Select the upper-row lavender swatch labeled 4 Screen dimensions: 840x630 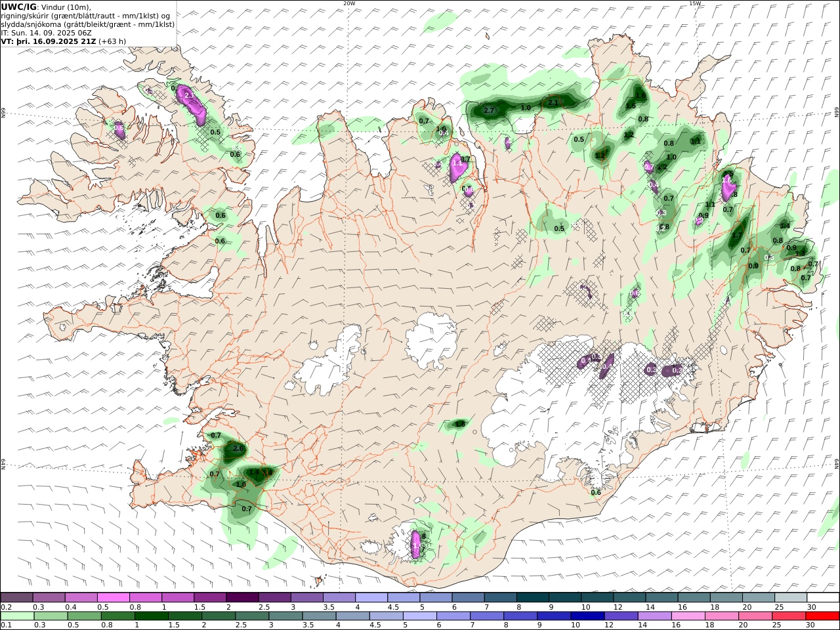pyautogui.click(x=371, y=597)
